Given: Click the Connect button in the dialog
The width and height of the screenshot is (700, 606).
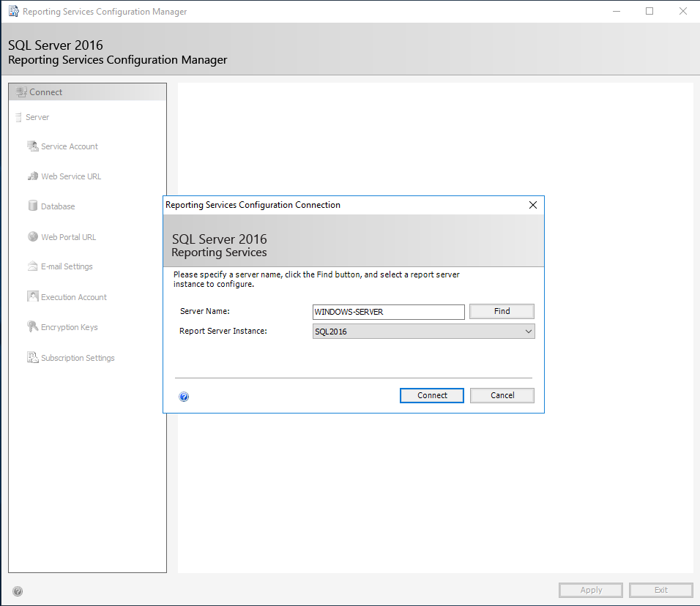Looking at the screenshot, I should pyautogui.click(x=432, y=395).
